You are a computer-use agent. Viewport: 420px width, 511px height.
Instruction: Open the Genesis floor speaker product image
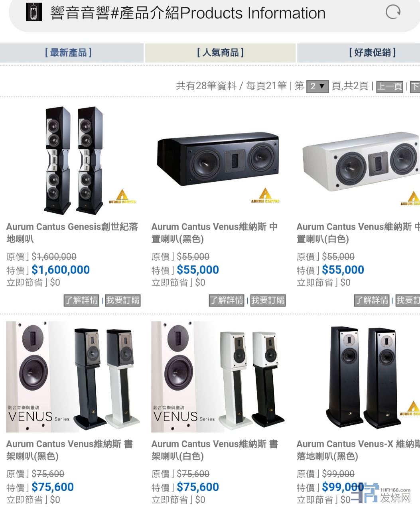click(x=72, y=160)
